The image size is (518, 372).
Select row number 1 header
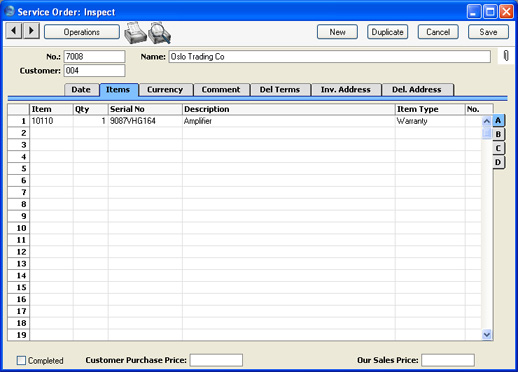coord(19,121)
